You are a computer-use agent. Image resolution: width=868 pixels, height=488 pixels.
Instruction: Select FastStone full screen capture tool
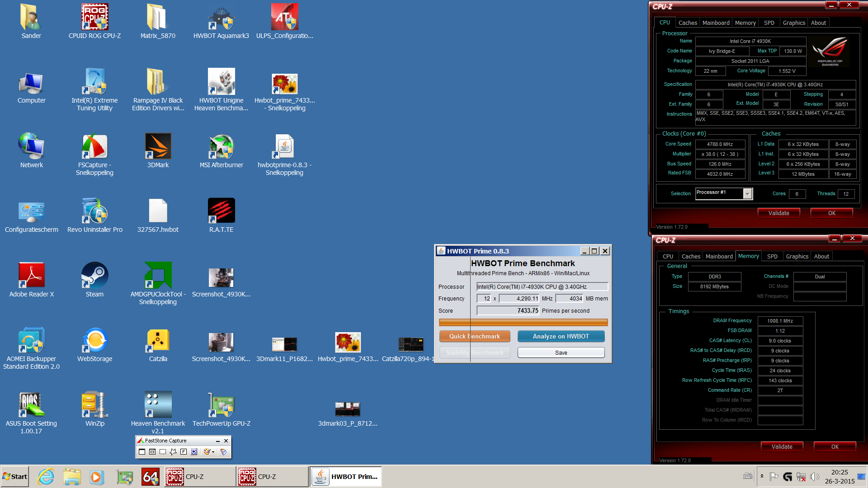pos(184,451)
